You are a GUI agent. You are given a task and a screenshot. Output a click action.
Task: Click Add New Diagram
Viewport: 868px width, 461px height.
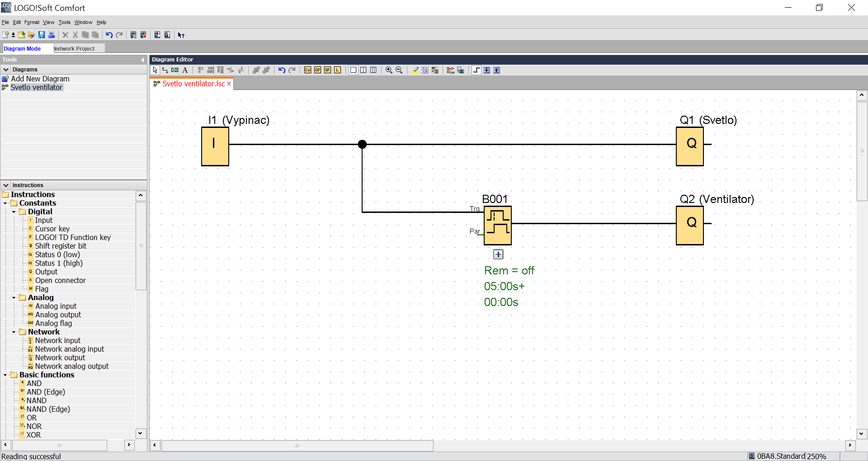tap(40, 79)
